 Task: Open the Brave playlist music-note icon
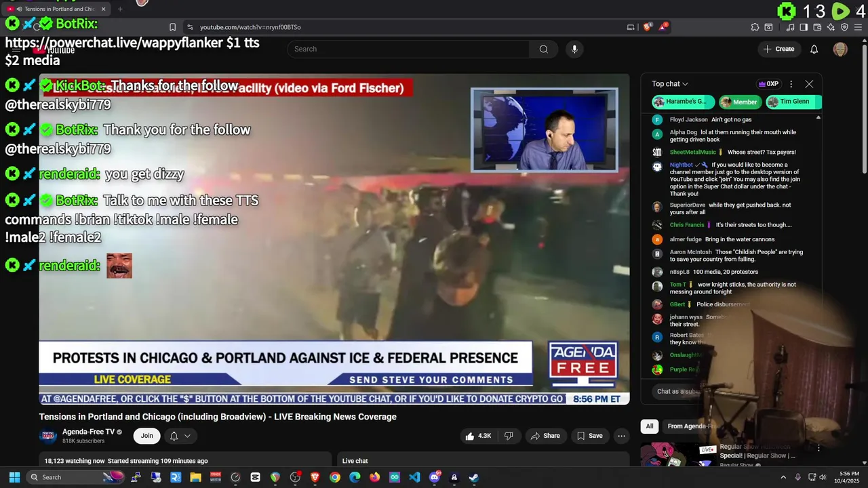[x=791, y=27]
